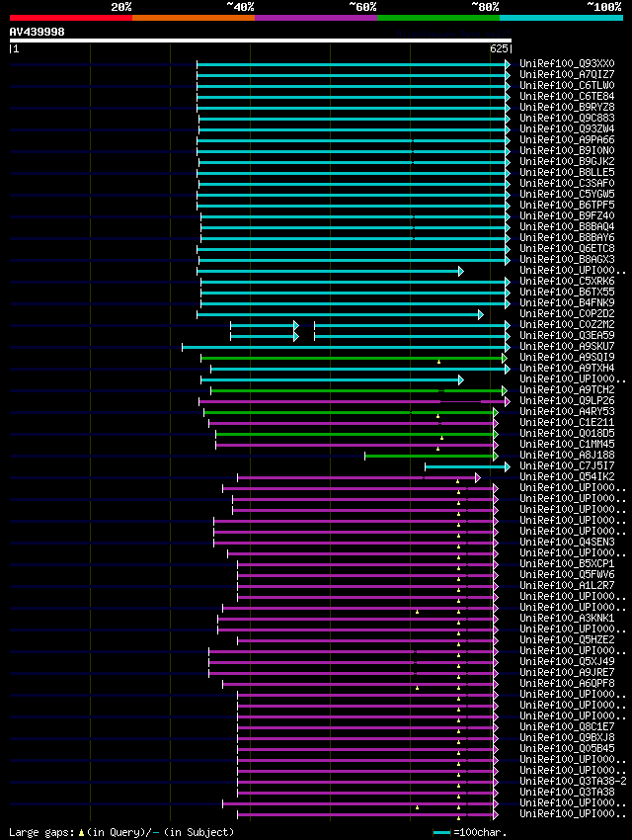Select the UniRef100_B8AGX3 label
Image resolution: width=632 pixels, height=840 pixels.
coord(567,259)
